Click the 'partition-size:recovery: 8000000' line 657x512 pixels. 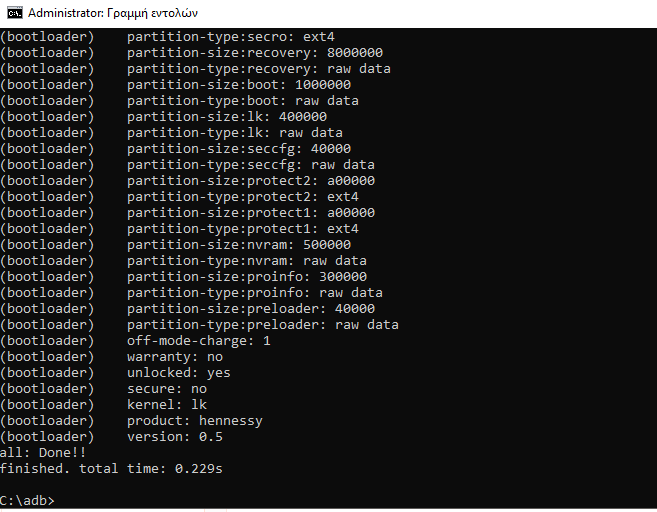pos(254,52)
